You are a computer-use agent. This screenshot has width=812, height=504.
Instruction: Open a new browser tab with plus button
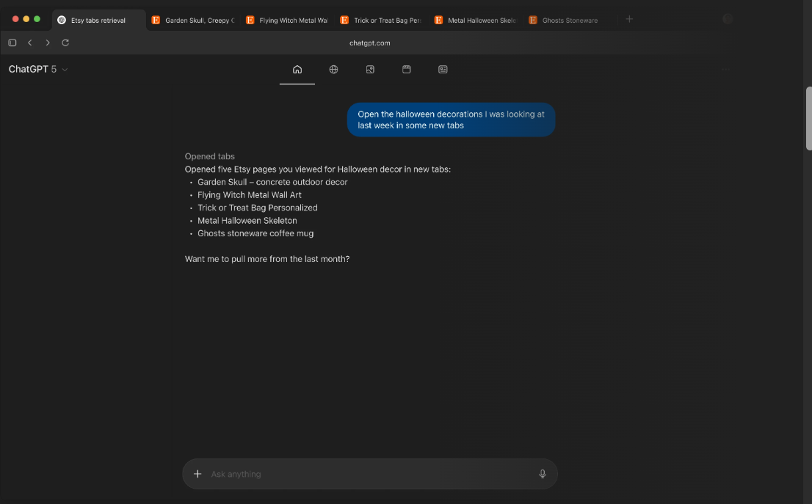pyautogui.click(x=629, y=19)
